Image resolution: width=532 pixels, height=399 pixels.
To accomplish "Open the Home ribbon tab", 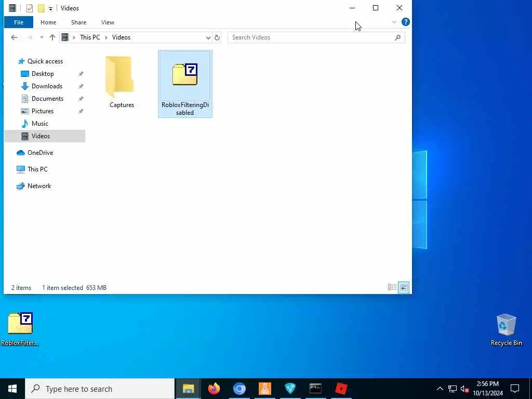I will 48,22.
